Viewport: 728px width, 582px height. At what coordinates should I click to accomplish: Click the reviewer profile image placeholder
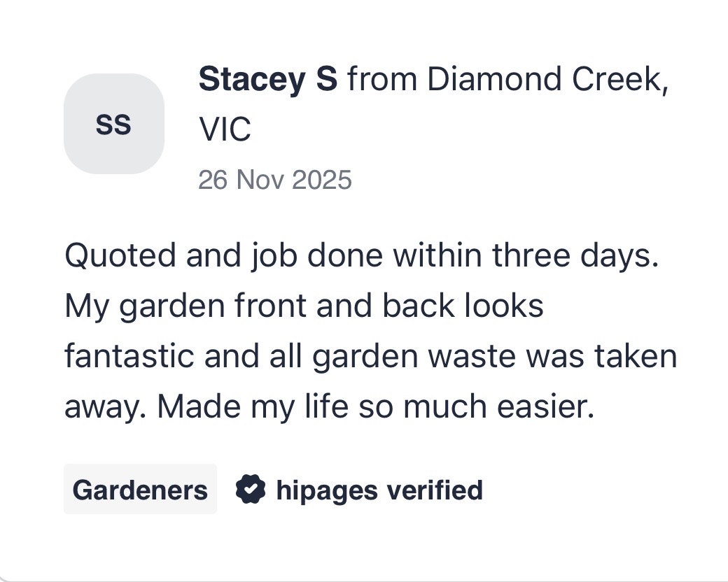(114, 123)
